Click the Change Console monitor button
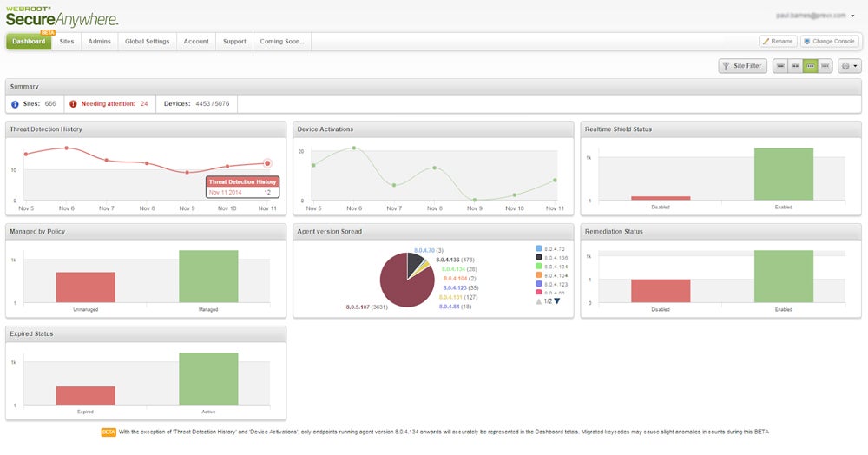 pos(829,41)
